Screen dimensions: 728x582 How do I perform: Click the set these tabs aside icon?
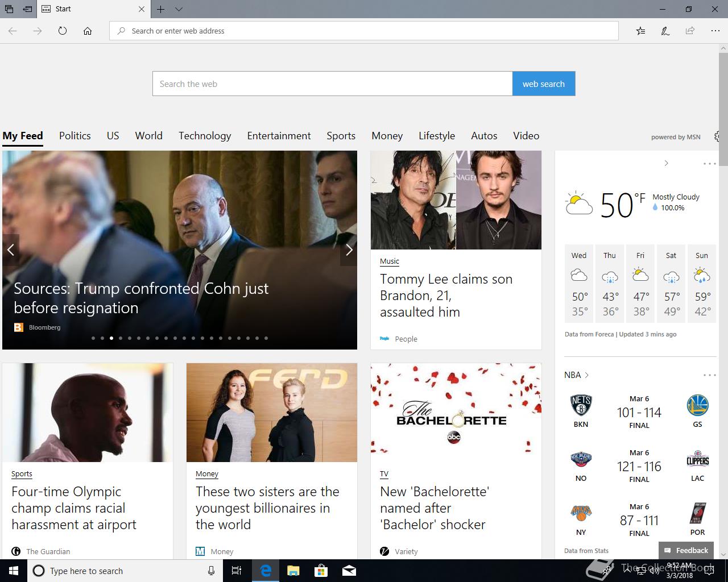(27, 9)
